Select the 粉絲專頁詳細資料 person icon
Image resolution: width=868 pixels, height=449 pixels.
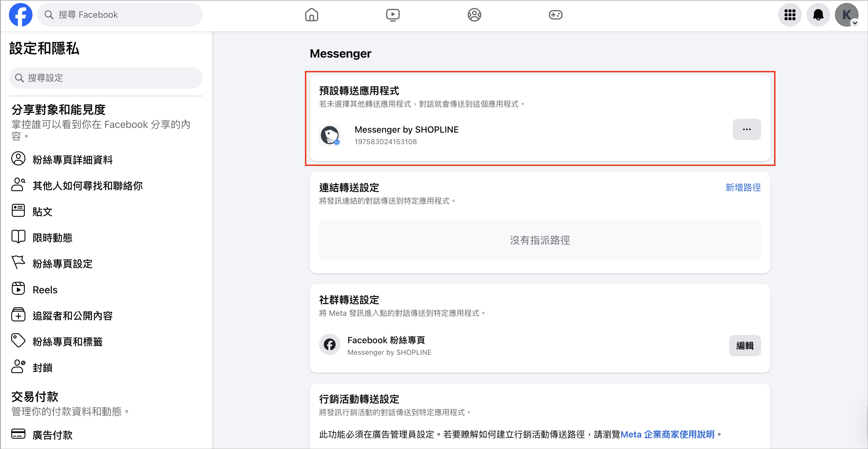click(x=18, y=159)
